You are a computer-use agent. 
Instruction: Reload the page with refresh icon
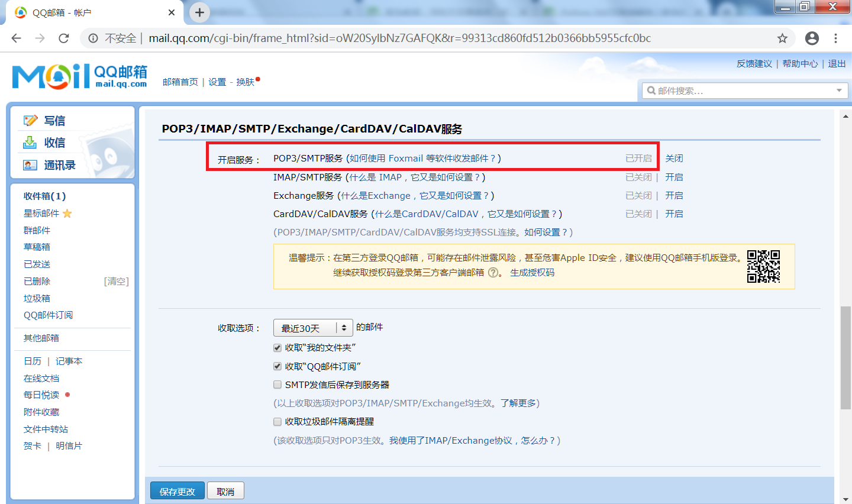64,38
